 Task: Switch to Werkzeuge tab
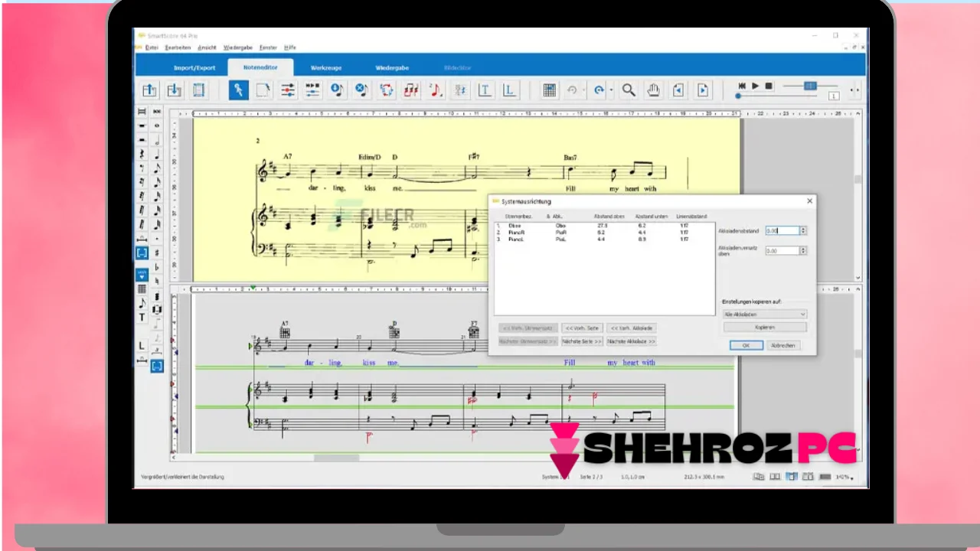326,67
